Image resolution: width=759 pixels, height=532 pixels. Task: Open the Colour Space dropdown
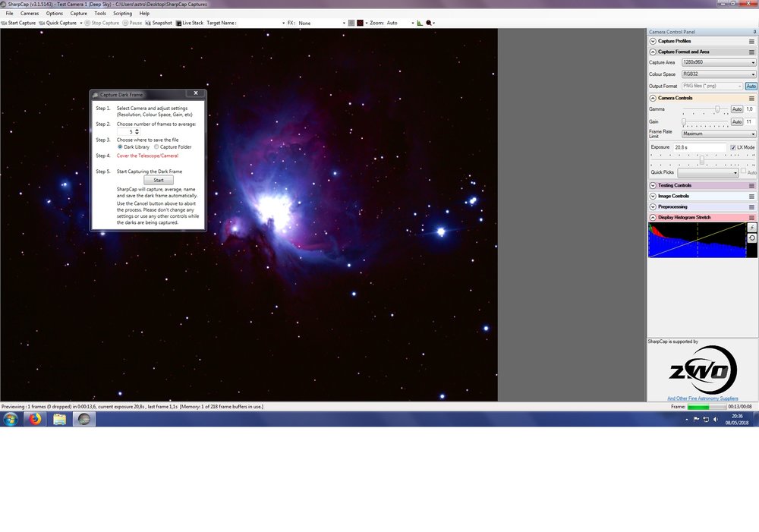(718, 74)
